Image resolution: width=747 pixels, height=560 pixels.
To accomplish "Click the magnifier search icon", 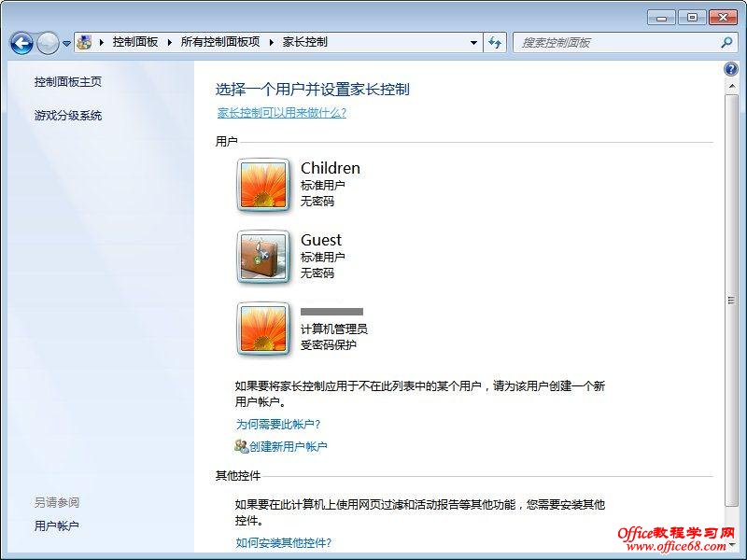I will pyautogui.click(x=726, y=42).
